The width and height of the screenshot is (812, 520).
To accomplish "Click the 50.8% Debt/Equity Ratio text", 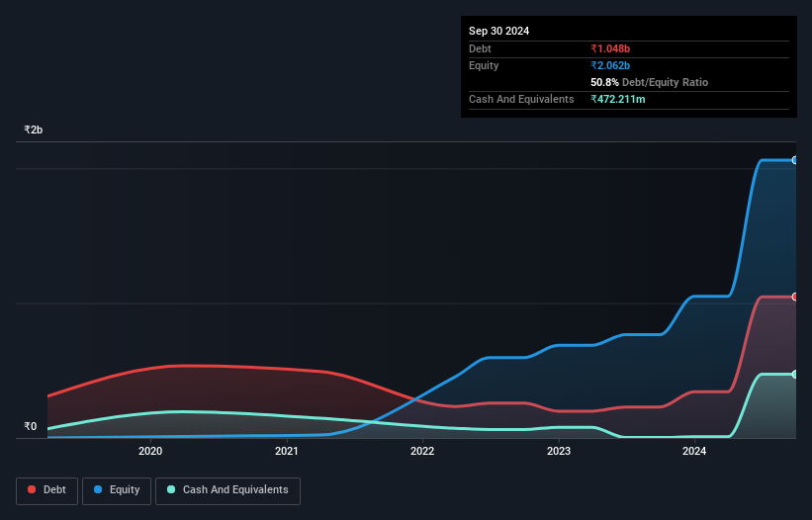I will 650,82.
